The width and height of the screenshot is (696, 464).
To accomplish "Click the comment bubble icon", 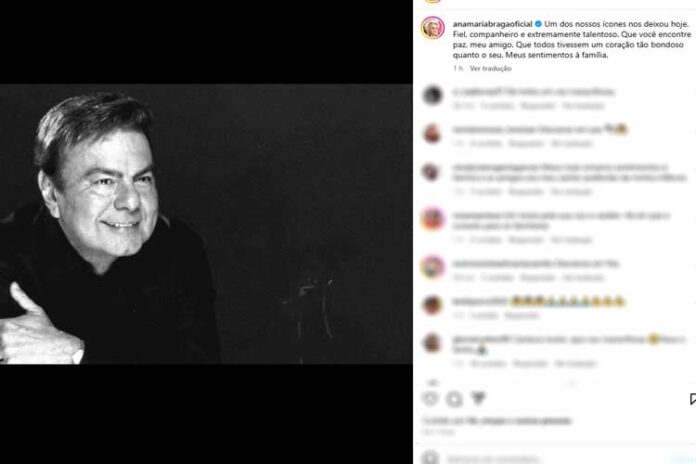I will click(454, 398).
